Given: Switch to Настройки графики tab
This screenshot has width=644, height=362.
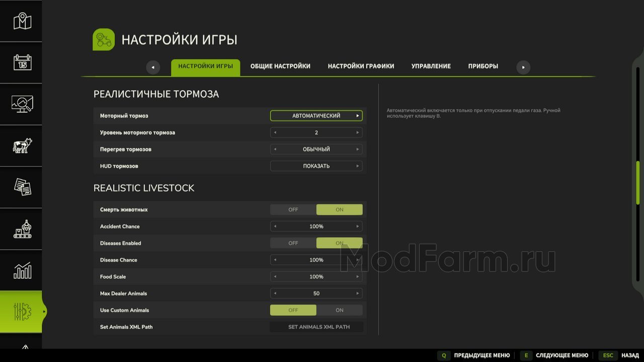Looking at the screenshot, I should [x=361, y=66].
